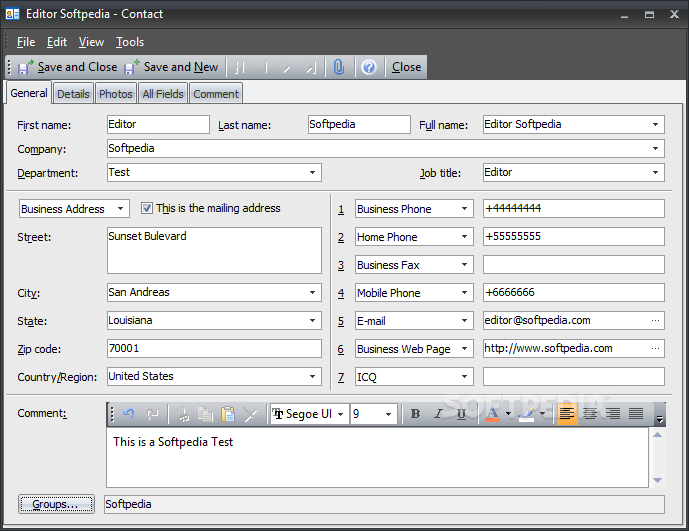Click into the comment text area
This screenshot has height=531, width=689.
tap(377, 458)
